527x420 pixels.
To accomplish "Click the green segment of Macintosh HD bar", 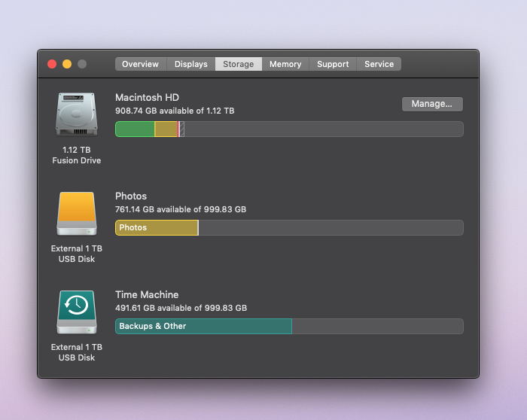I will (x=135, y=129).
